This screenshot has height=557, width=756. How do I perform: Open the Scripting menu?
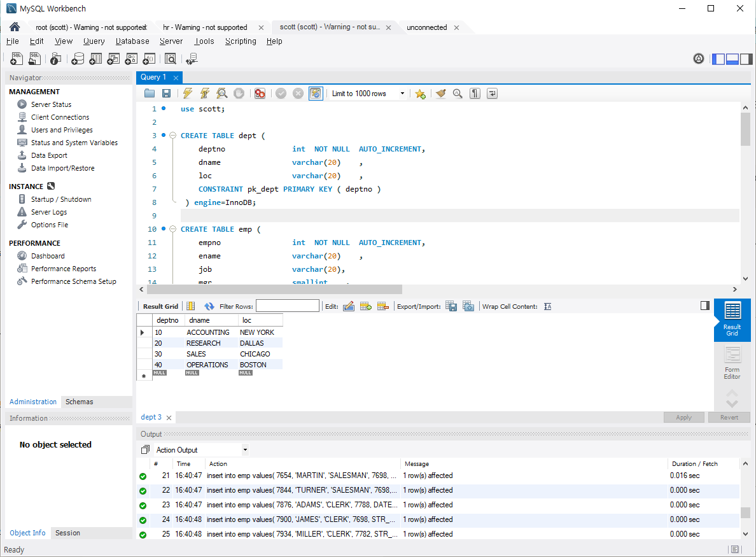coord(241,41)
